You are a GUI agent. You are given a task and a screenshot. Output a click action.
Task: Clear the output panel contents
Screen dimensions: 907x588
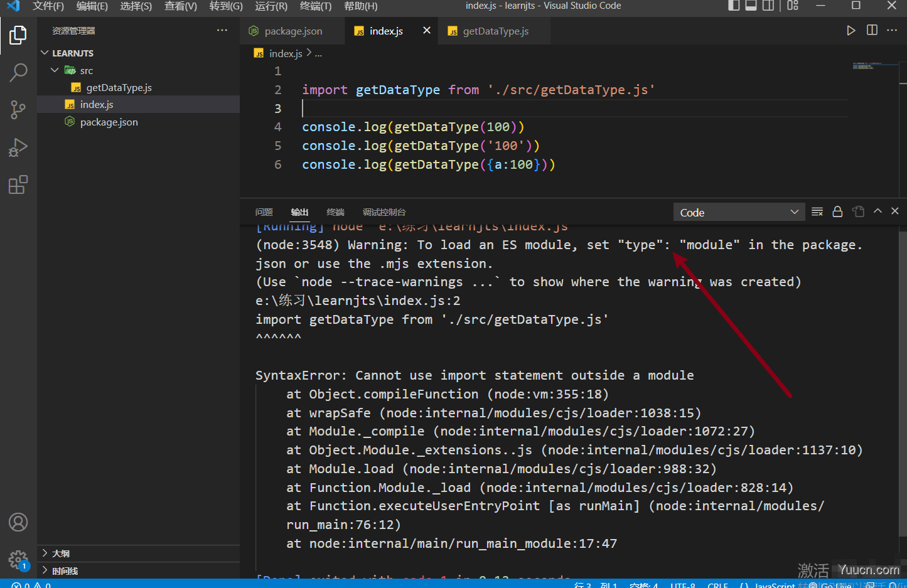click(x=817, y=211)
